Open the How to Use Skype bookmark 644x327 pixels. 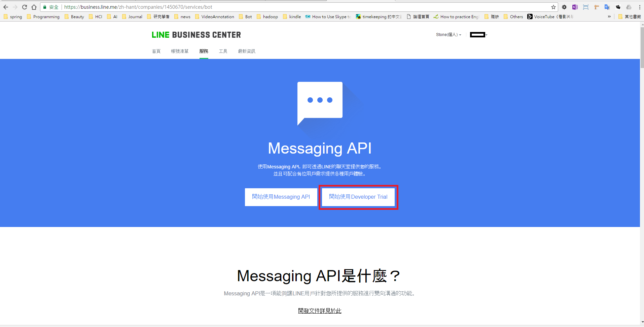[328, 17]
